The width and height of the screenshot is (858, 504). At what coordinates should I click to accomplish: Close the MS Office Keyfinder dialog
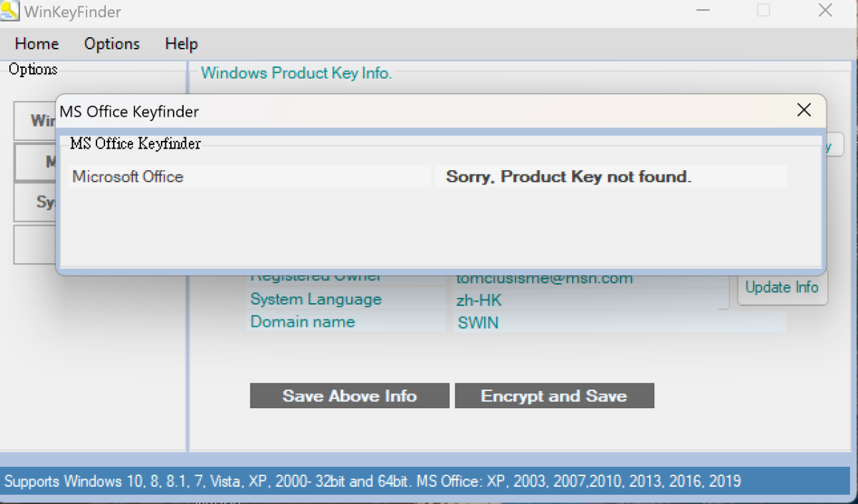[x=804, y=110]
